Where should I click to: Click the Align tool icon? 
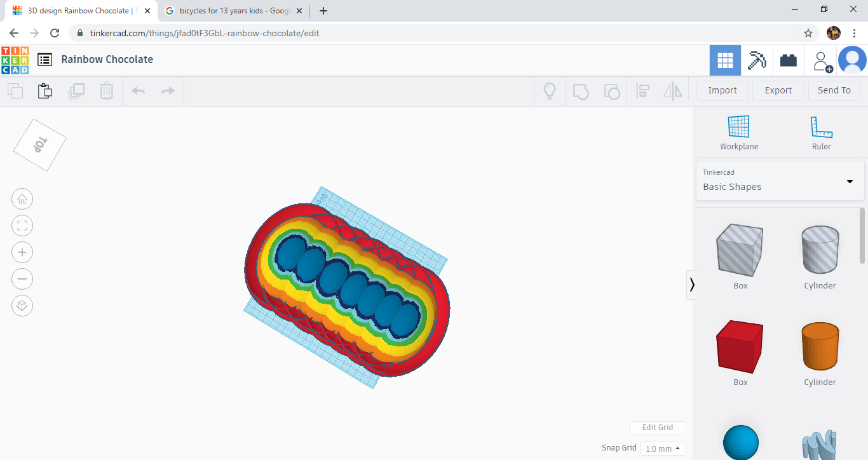pyautogui.click(x=642, y=91)
